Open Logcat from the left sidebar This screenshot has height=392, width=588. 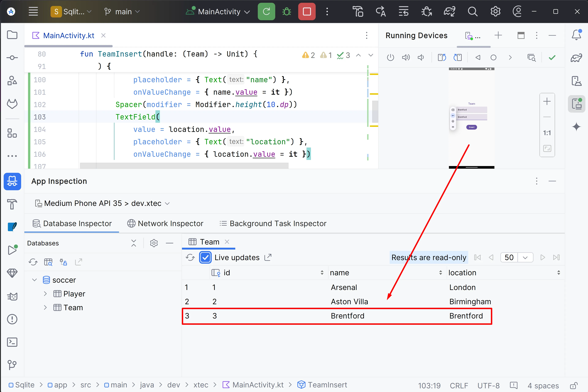(12, 297)
